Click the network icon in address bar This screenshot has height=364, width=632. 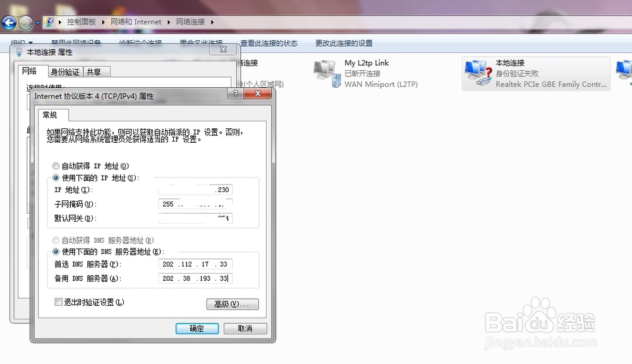point(49,21)
